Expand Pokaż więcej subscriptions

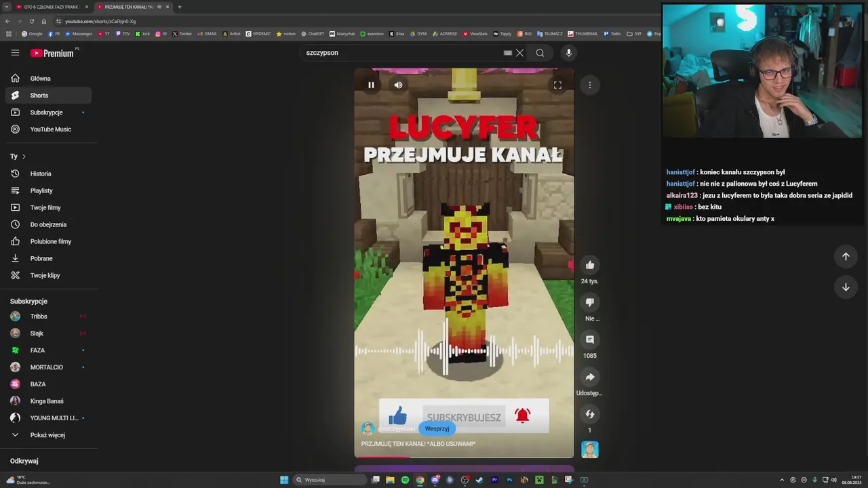48,435
